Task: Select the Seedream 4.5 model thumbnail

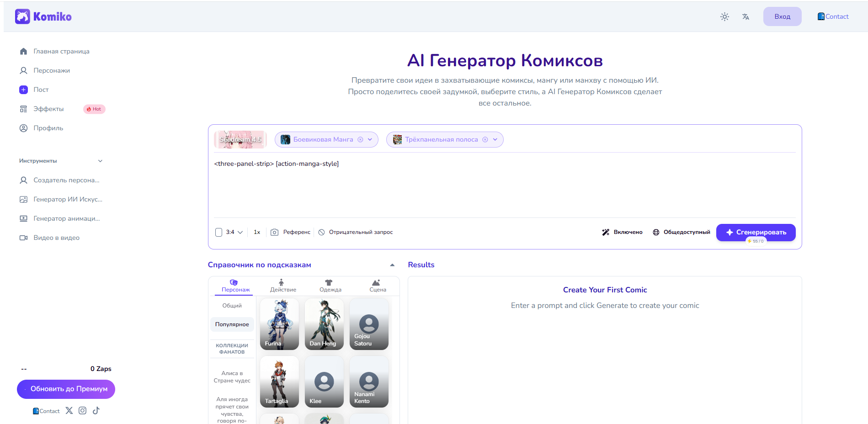Action: pos(240,139)
